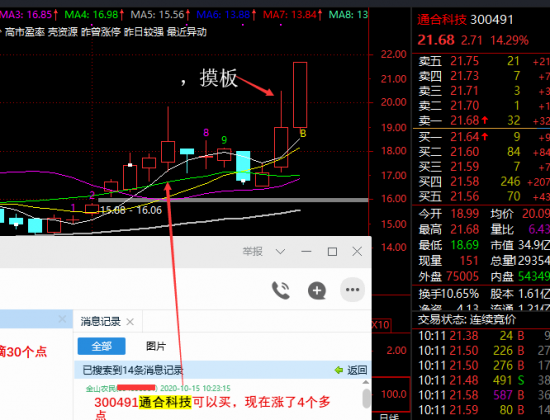Start a voice call via phone icon

coord(281,290)
